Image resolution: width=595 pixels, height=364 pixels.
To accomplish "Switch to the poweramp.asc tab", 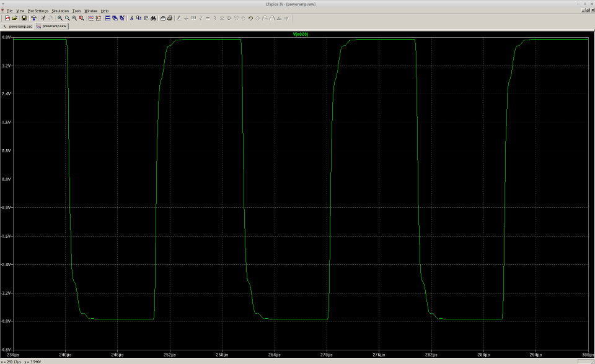I will click(x=18, y=27).
